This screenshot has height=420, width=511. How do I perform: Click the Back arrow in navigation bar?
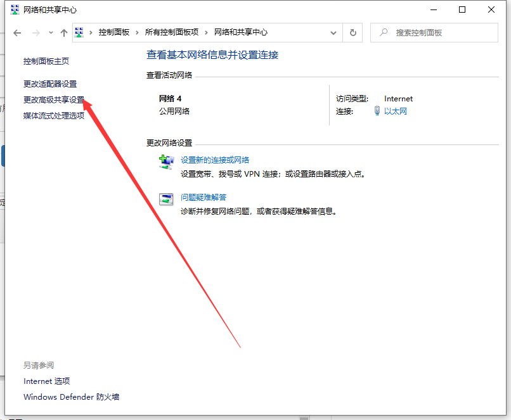pyautogui.click(x=18, y=32)
